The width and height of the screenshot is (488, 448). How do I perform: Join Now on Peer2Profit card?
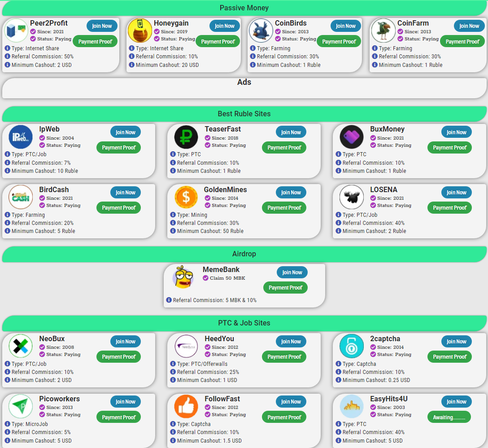coord(102,26)
